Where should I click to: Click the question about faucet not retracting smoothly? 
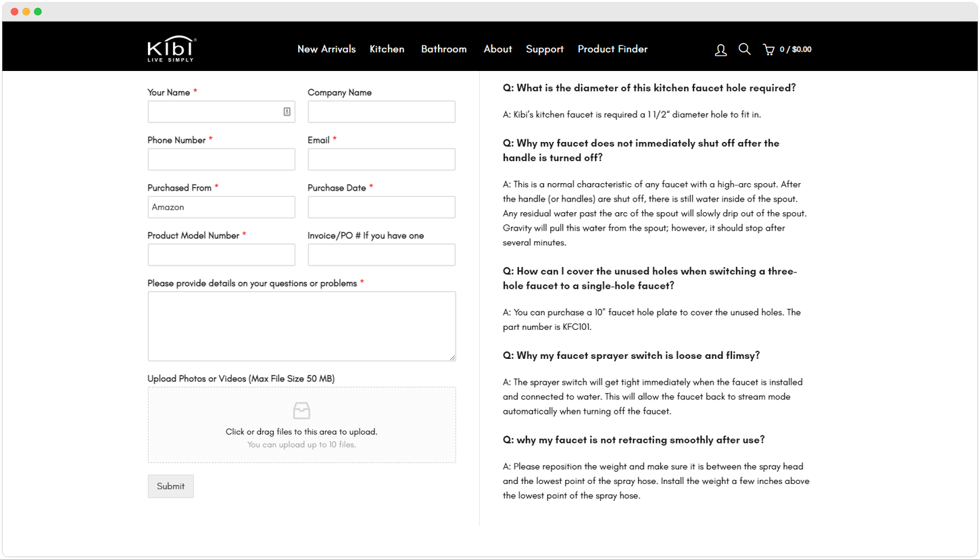634,440
